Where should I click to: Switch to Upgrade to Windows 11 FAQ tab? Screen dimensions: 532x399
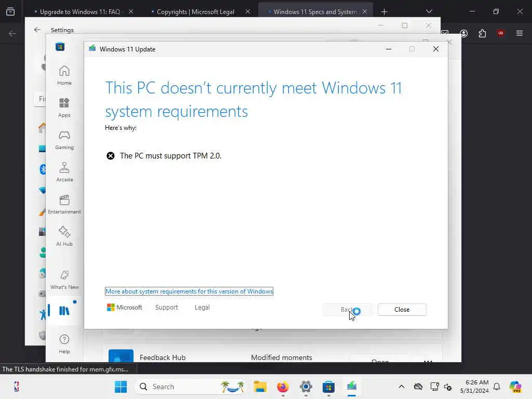80,11
